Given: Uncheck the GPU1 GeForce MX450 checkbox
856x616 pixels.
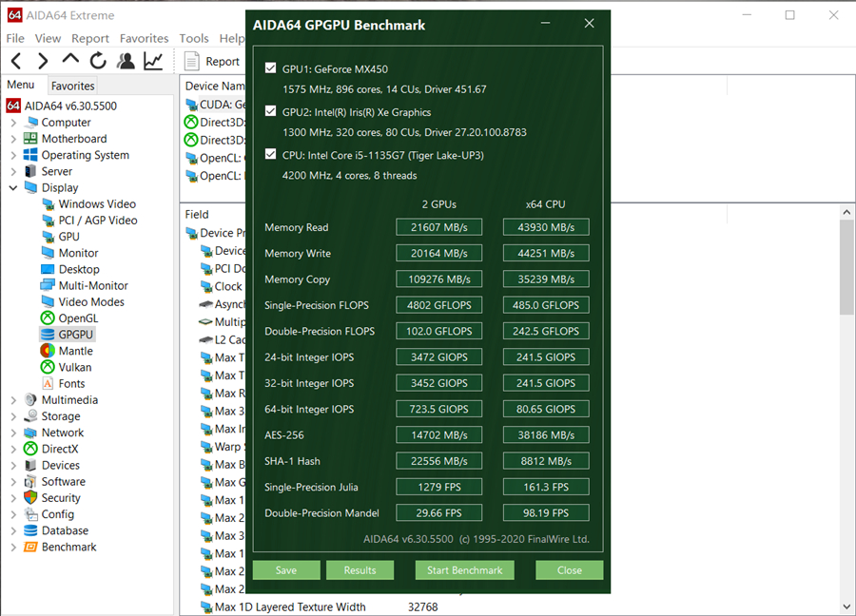Looking at the screenshot, I should 271,68.
